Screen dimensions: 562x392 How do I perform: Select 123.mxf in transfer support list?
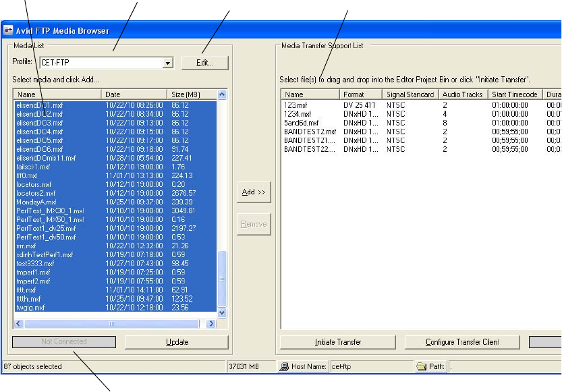[x=296, y=105]
